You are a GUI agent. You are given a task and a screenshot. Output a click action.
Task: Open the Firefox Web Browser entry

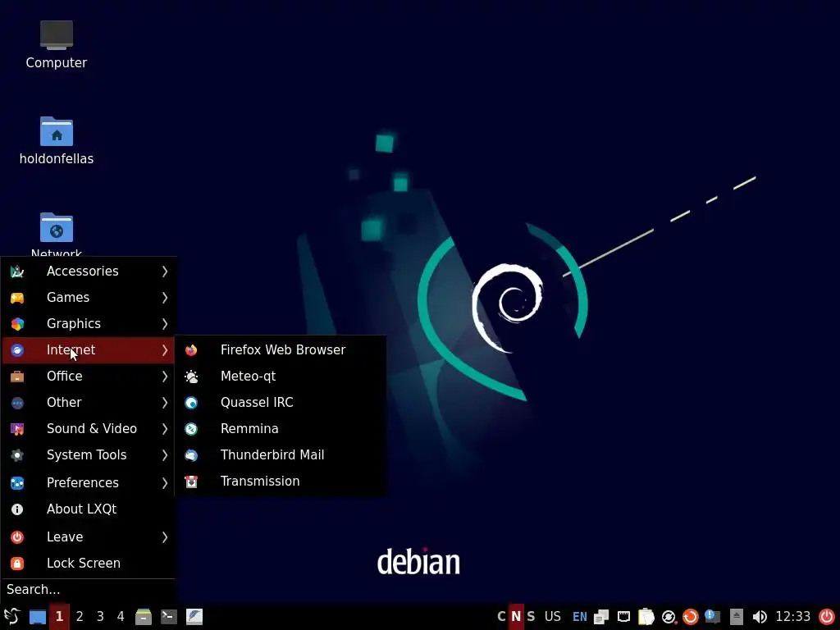point(281,349)
